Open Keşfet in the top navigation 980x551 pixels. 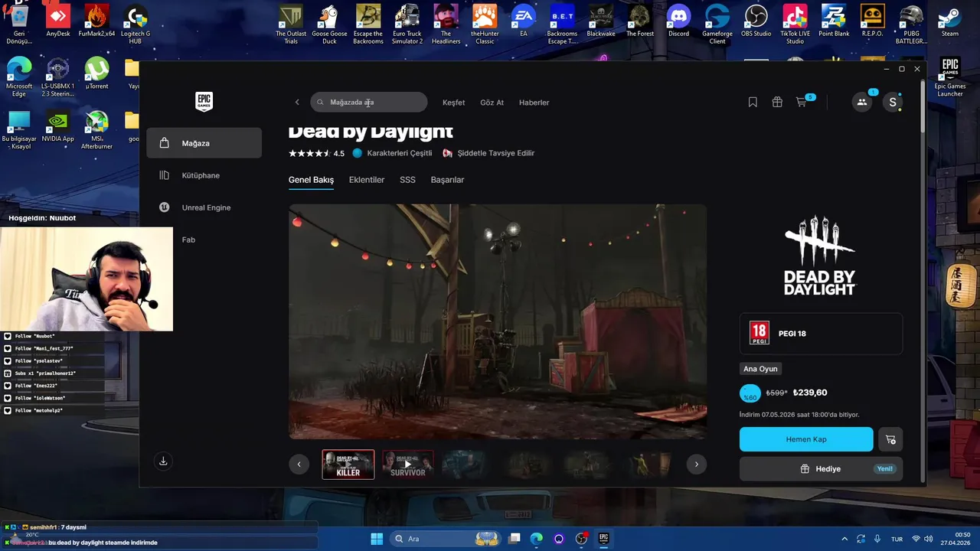[x=453, y=103]
